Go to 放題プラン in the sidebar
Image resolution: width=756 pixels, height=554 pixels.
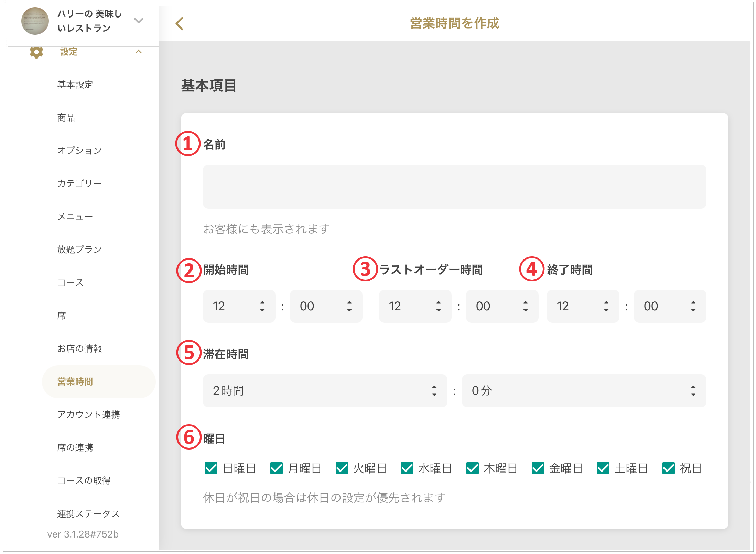[x=79, y=249]
